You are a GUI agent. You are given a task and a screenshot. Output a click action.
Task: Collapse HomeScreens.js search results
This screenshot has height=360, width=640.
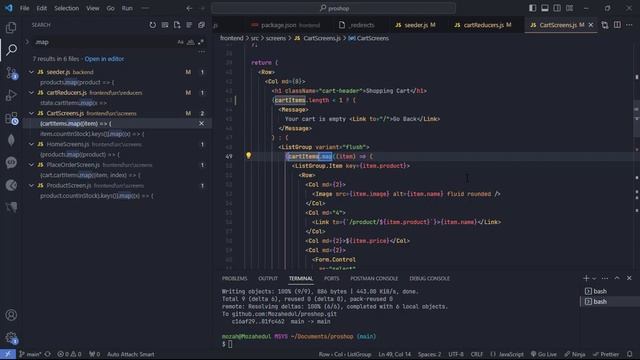[31, 144]
